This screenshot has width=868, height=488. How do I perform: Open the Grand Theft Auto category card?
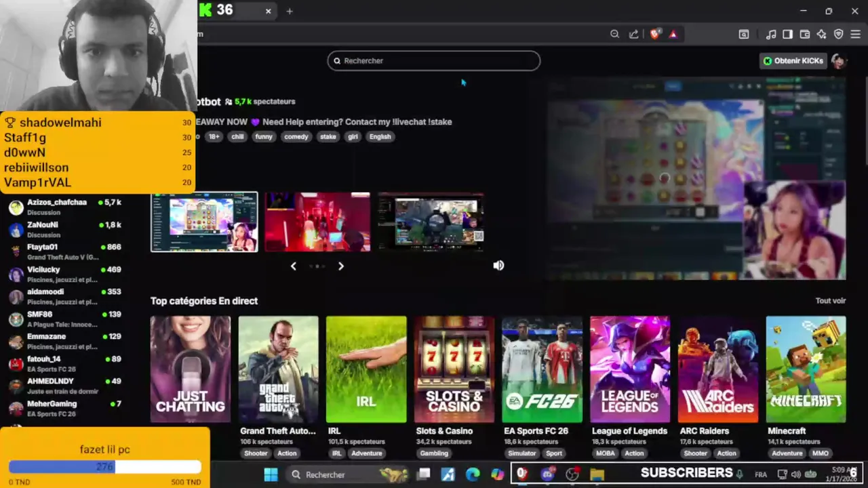coord(278,369)
